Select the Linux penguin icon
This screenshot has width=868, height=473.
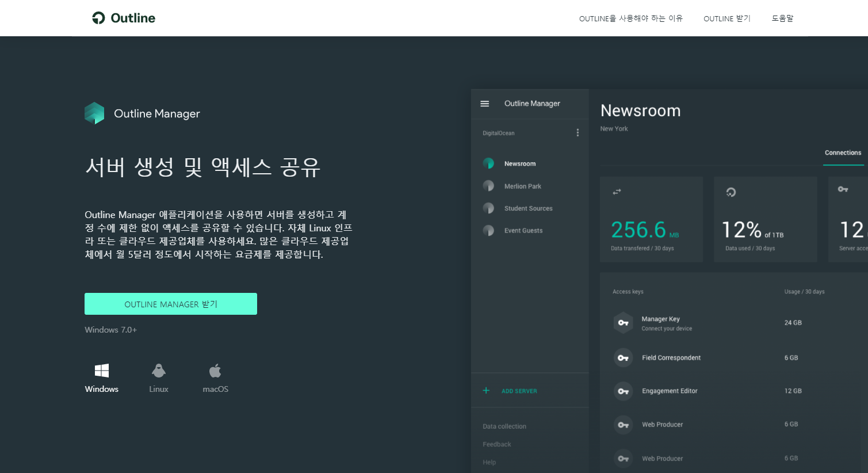[159, 371]
